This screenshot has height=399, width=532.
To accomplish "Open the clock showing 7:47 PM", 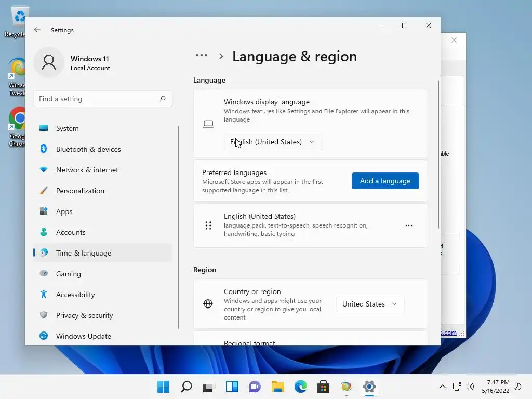I will pyautogui.click(x=496, y=387).
